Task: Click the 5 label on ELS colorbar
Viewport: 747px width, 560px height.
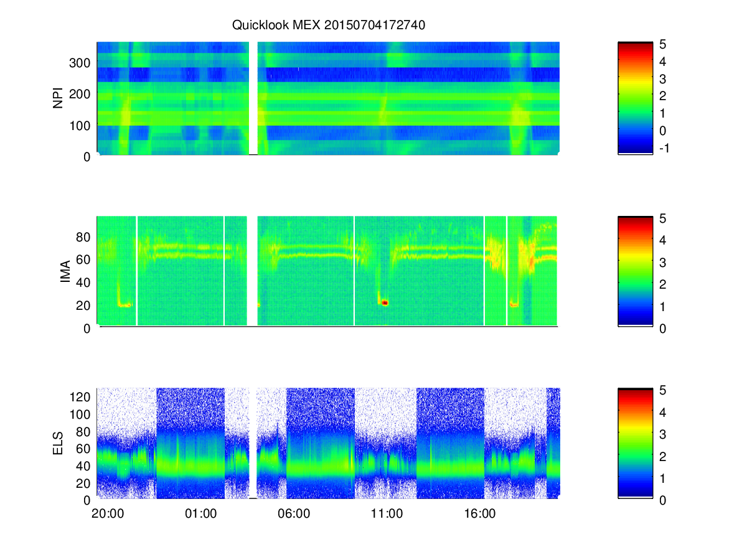Action: coord(664,391)
